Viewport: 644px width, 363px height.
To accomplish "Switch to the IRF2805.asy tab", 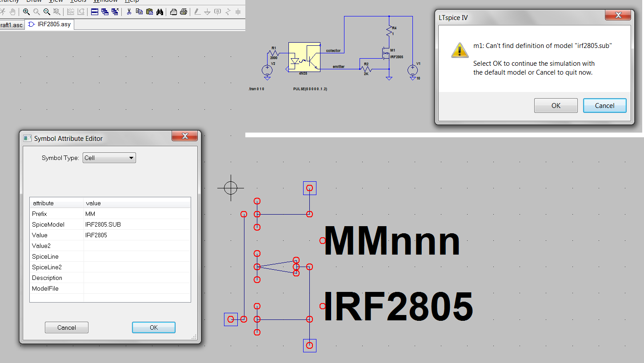I will click(49, 24).
